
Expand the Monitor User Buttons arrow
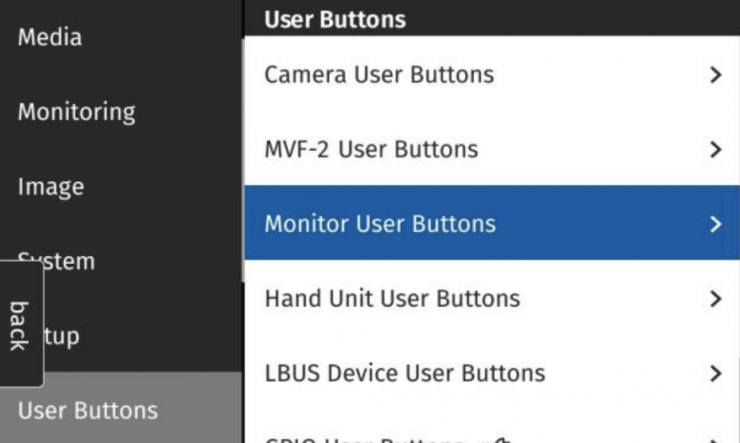click(715, 224)
